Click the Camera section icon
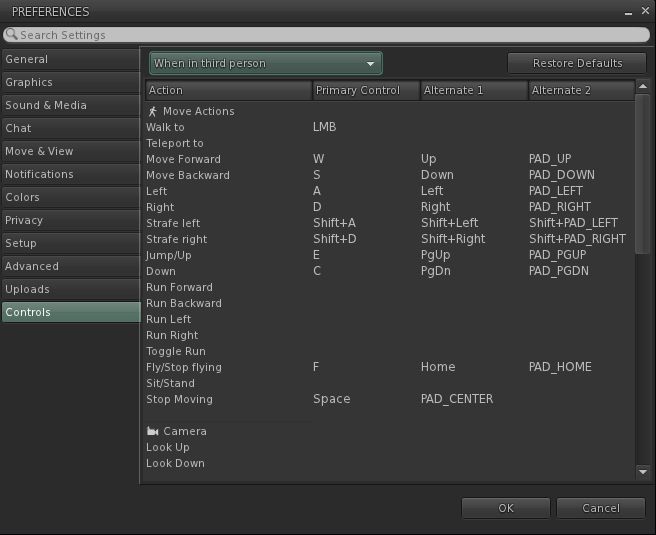 point(153,431)
